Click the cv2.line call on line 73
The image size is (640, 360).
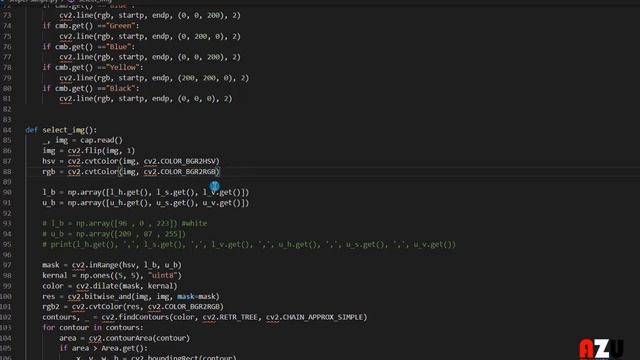150,16
